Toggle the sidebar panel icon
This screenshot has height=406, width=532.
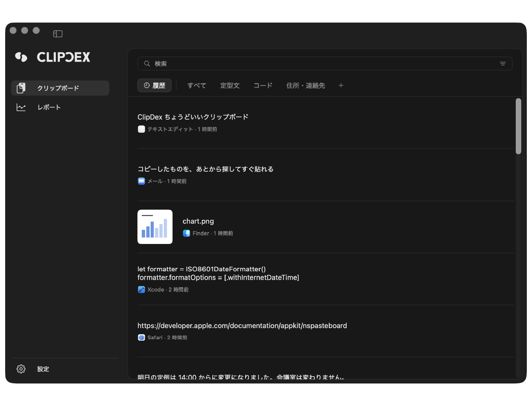click(58, 34)
